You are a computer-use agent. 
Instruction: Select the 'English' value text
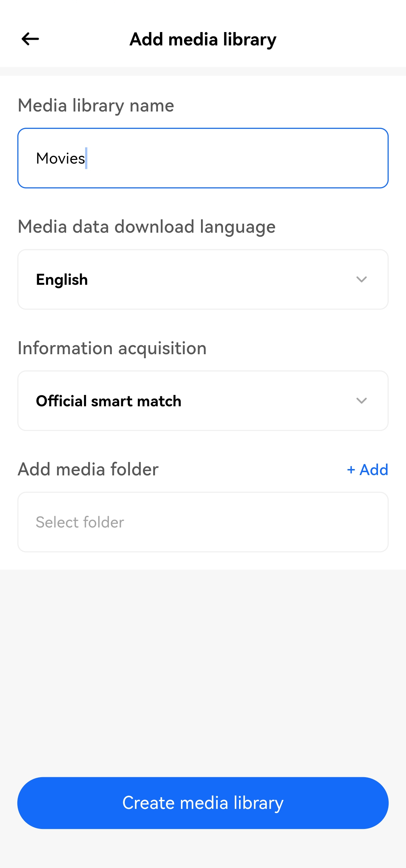[62, 280]
